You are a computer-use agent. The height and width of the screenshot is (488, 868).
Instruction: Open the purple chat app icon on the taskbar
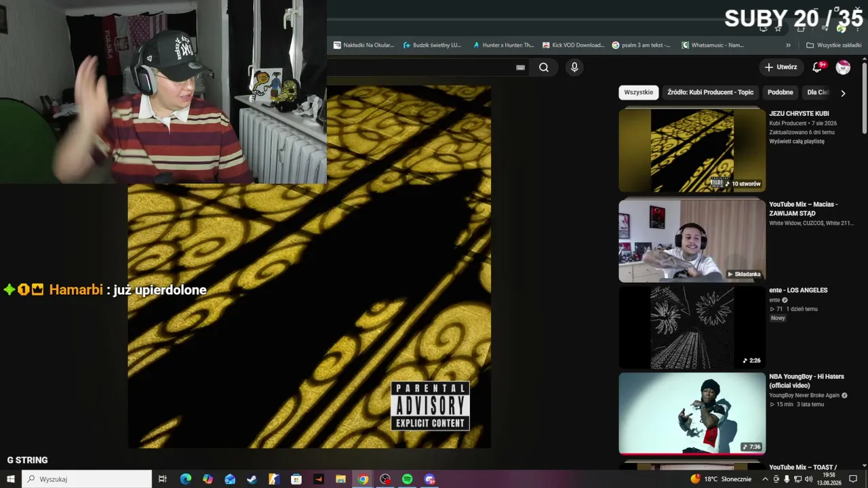coord(429,479)
